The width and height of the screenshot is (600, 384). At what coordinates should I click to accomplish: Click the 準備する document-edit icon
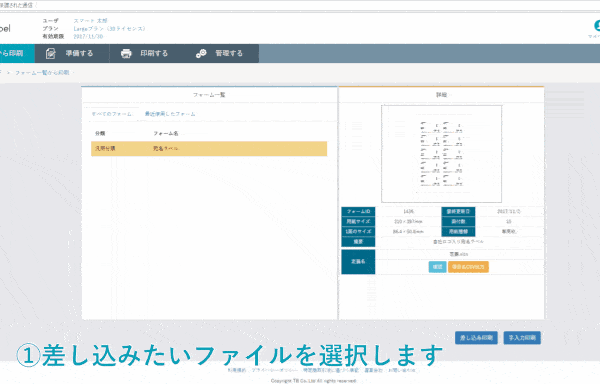[x=51, y=54]
